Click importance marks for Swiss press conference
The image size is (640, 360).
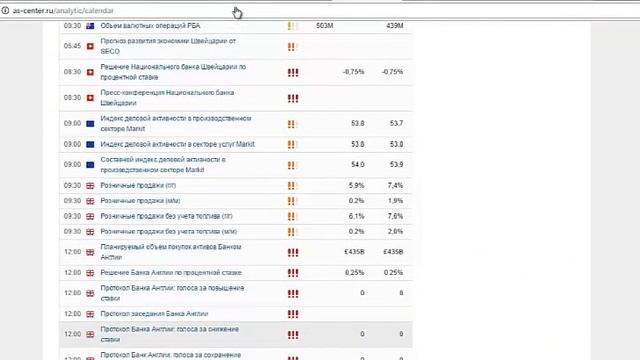tap(293, 98)
